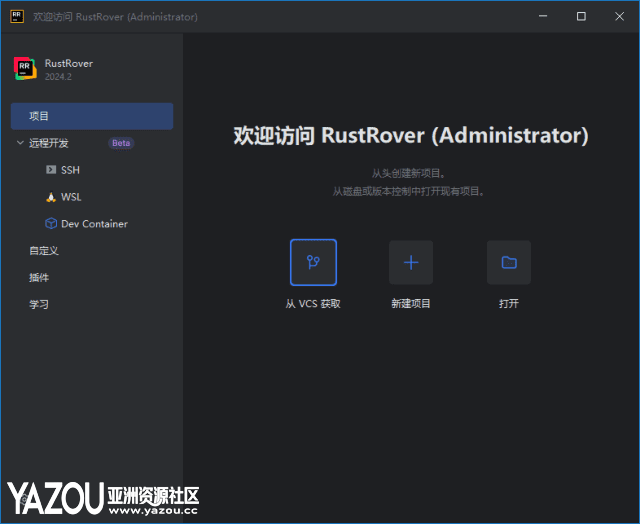Click the RustRover 2024.2 version text
This screenshot has height=524, width=640.
58,77
